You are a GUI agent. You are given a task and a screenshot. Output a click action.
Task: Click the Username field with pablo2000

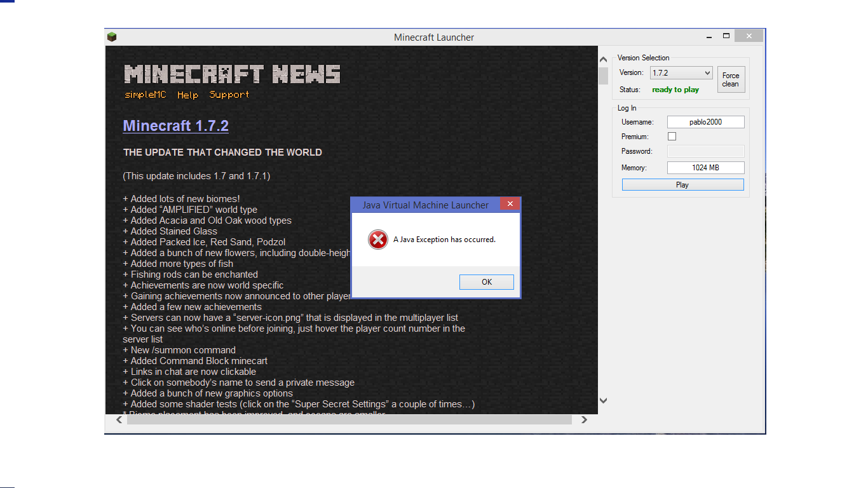[705, 122]
